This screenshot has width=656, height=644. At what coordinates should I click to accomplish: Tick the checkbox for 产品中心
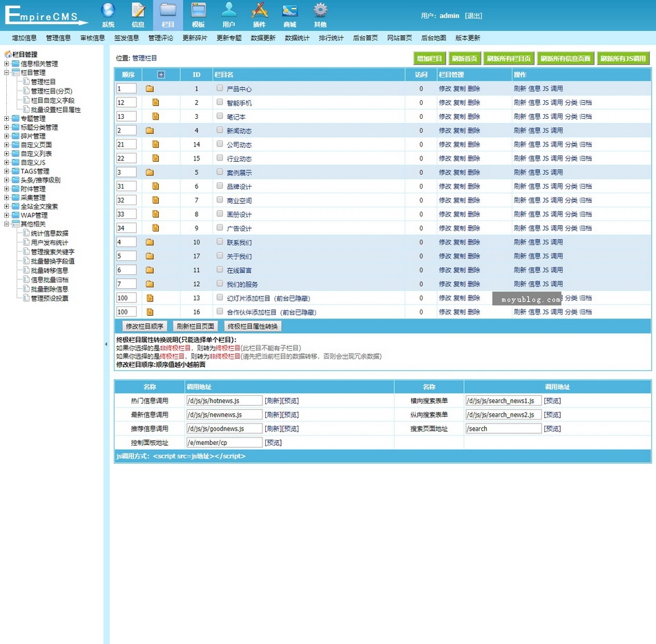coord(220,88)
